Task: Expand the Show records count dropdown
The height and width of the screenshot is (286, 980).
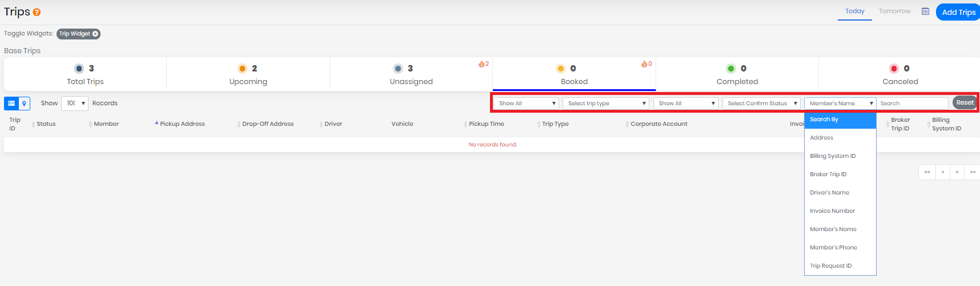Action: [75, 104]
